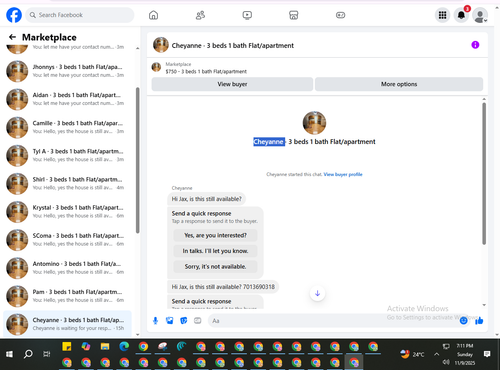Open the purple conversation information icon
500x370 pixels.
coord(475,45)
